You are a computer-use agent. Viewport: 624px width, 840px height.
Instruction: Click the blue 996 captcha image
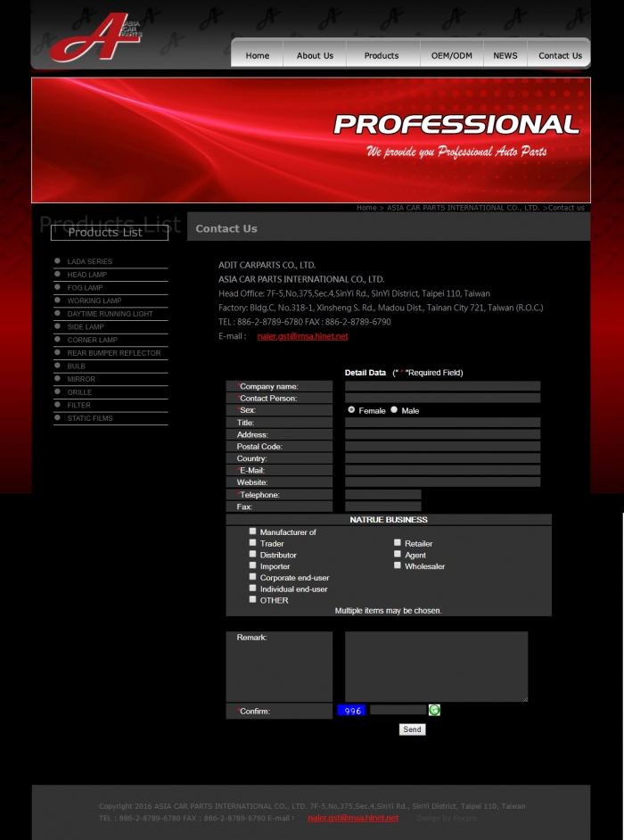tap(351, 711)
